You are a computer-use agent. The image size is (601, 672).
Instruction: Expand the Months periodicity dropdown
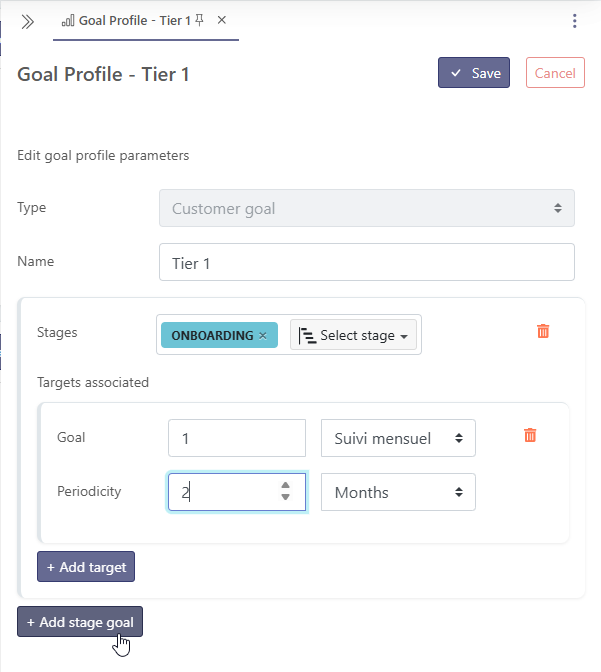pyautogui.click(x=398, y=492)
